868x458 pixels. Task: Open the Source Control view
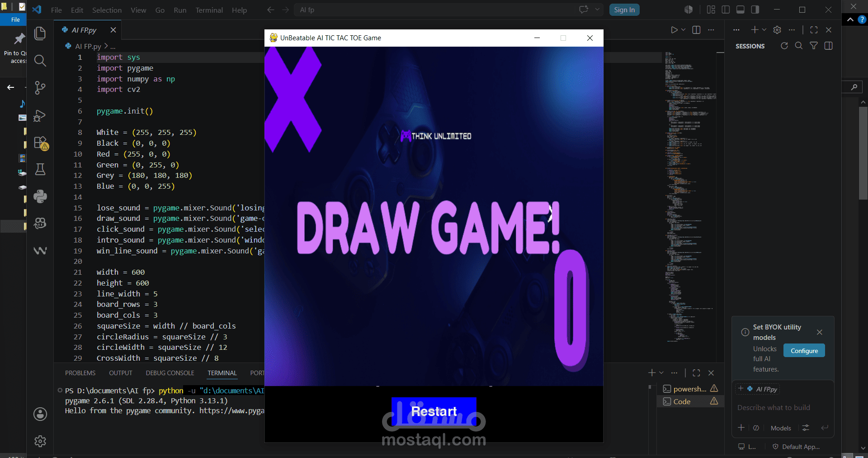(40, 88)
